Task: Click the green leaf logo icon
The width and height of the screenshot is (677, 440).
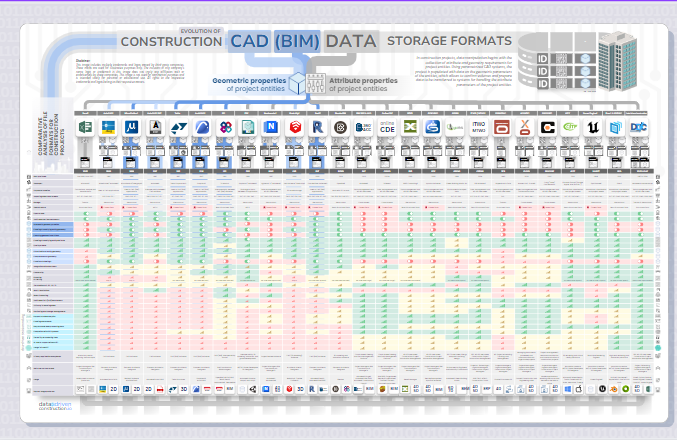Action: point(456,127)
